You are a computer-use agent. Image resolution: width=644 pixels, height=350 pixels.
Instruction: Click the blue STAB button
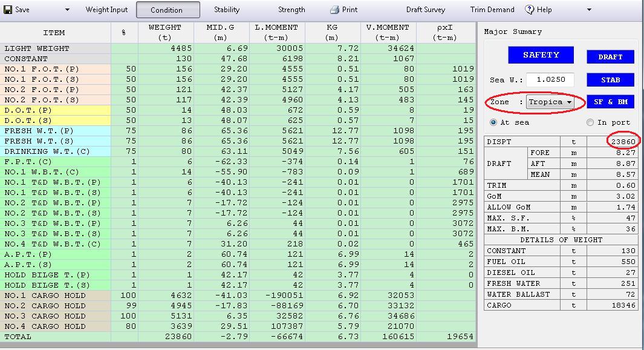610,79
